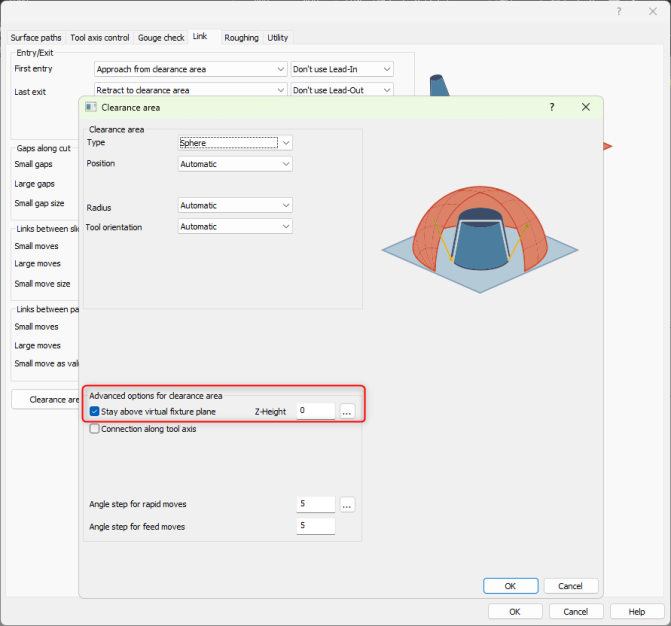The height and width of the screenshot is (626, 671).
Task: Expand the Position dropdown
Action: 235,164
